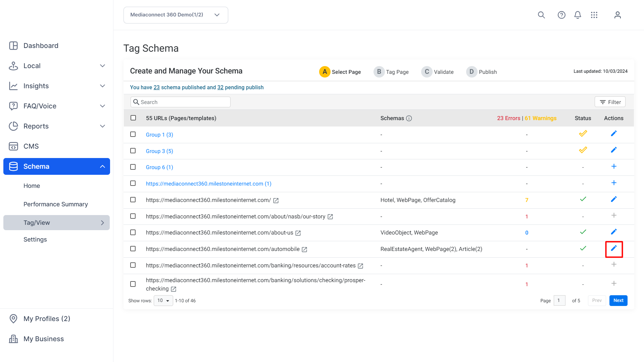Open about-us external link icon

click(298, 233)
